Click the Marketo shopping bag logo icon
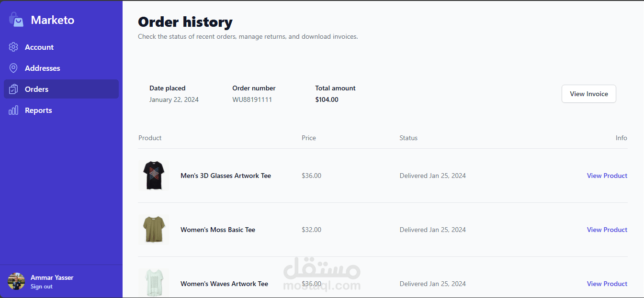 16,20
